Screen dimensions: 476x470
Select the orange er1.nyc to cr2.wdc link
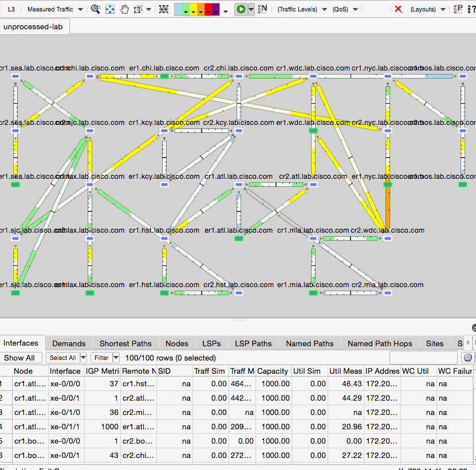point(388,207)
